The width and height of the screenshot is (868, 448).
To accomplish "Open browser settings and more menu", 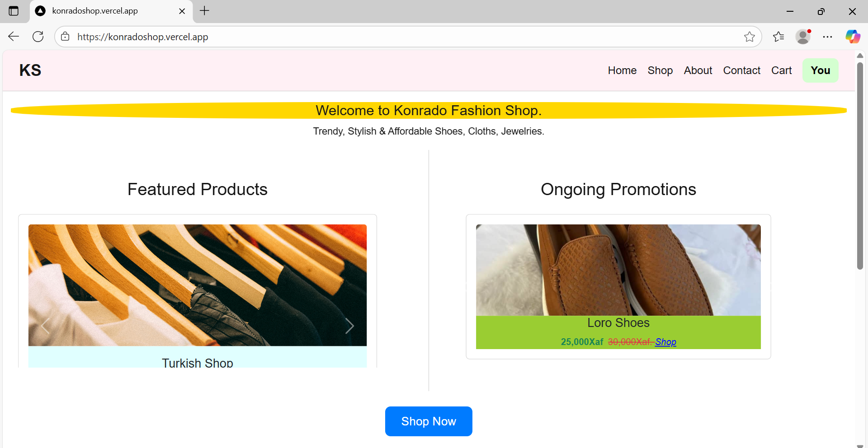I will (x=827, y=37).
